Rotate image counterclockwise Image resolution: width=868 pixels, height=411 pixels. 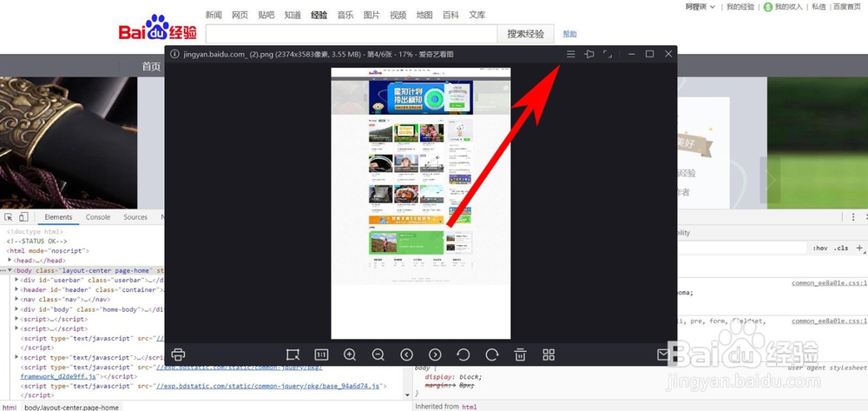[x=464, y=355]
